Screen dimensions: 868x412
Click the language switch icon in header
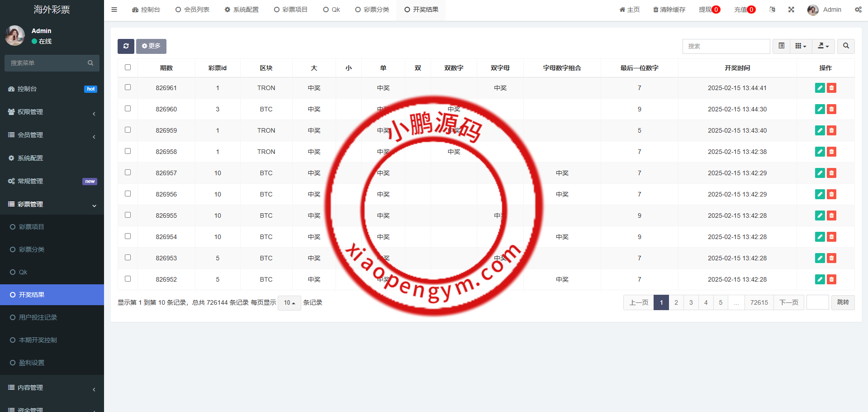point(772,10)
